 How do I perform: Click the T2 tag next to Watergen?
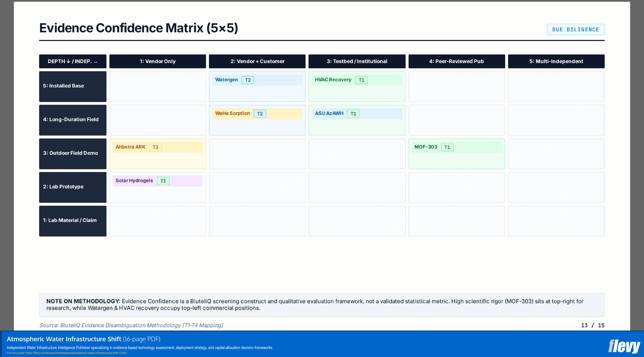point(248,80)
